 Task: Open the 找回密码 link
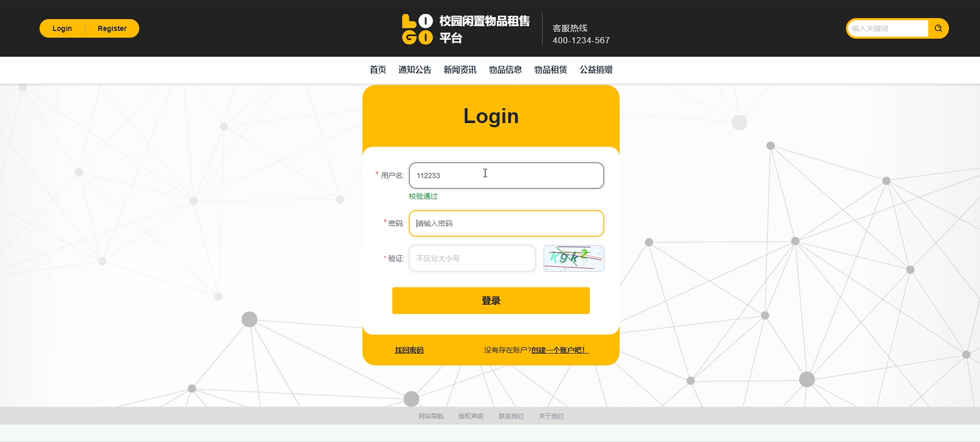click(409, 350)
